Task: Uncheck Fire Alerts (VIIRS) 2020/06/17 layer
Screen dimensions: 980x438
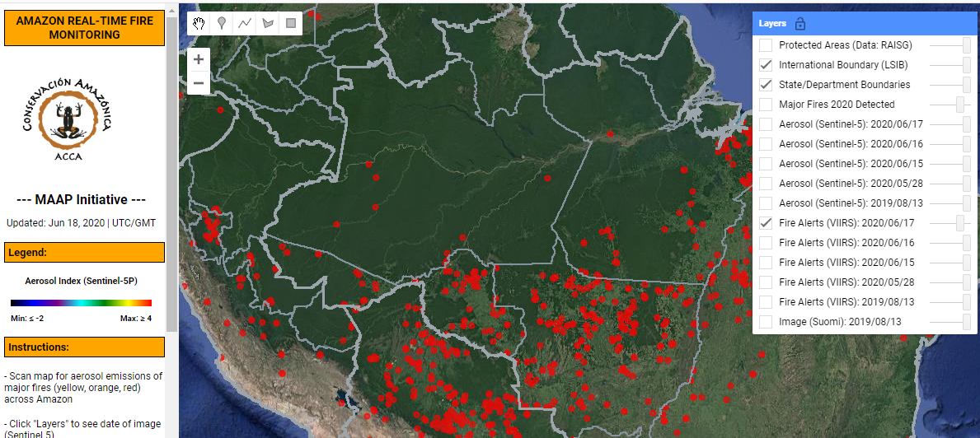Action: tap(766, 223)
